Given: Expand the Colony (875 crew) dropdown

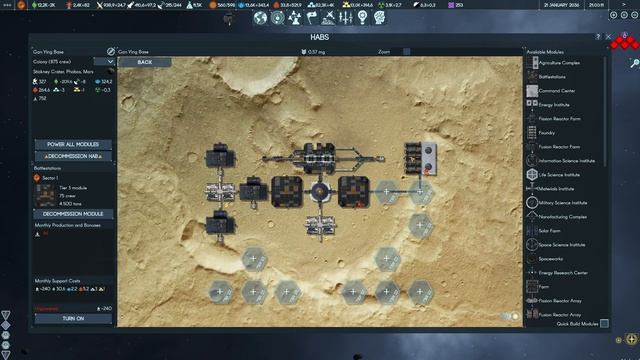Looking at the screenshot, I should point(104,62).
